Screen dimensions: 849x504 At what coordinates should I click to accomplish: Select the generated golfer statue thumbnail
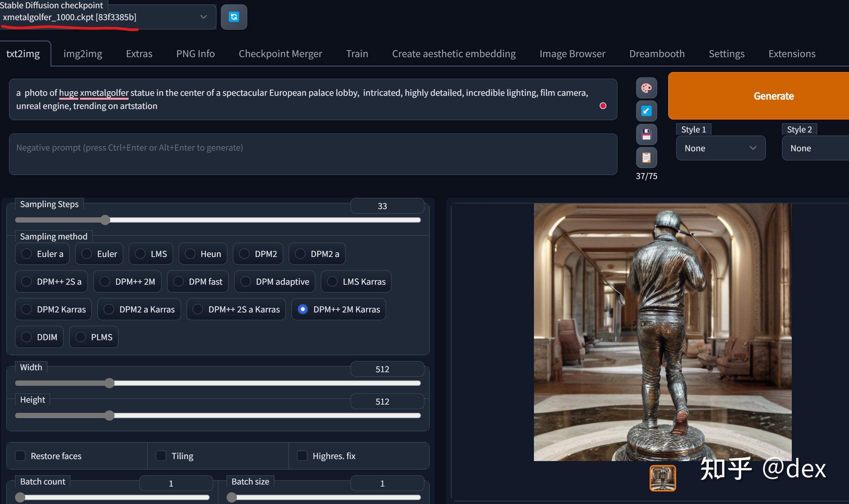[663, 478]
